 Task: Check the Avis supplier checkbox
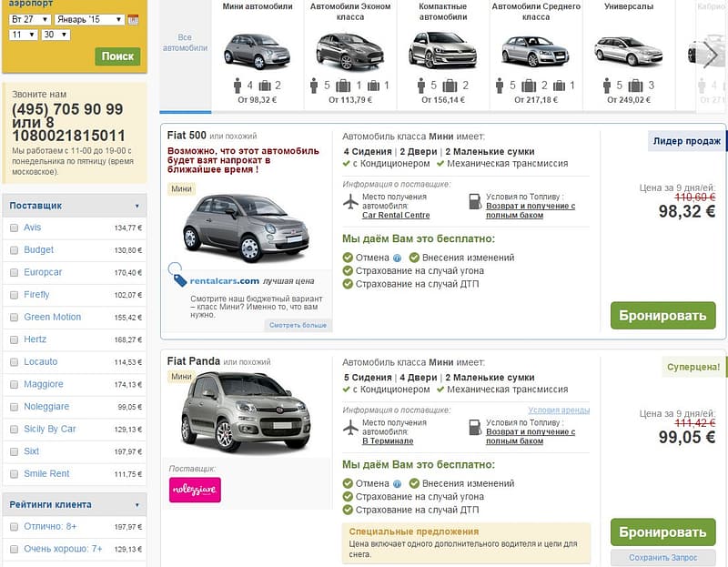pos(14,228)
